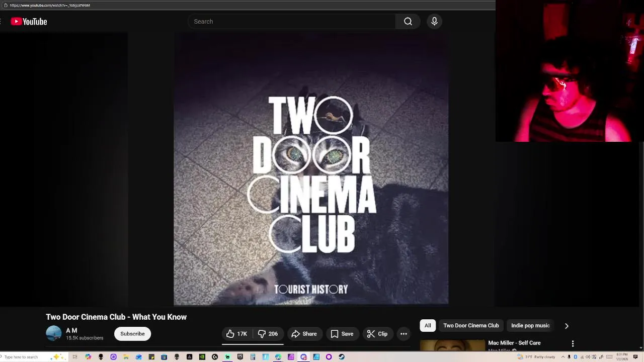
Task: Subscribe to the A M channel
Action: (132, 334)
